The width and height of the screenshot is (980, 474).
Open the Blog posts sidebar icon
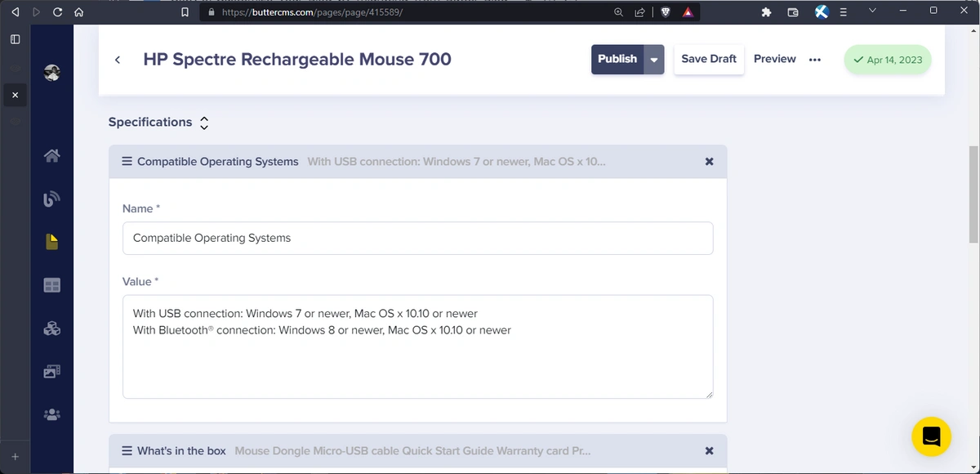tap(51, 199)
